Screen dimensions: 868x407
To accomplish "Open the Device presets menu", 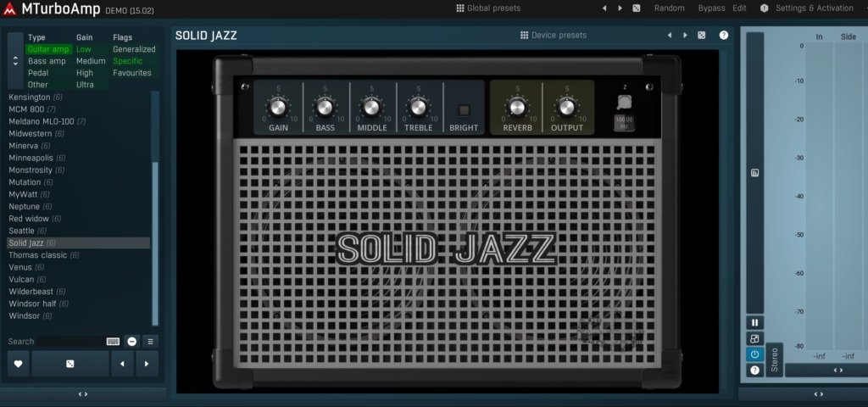I will pyautogui.click(x=554, y=36).
